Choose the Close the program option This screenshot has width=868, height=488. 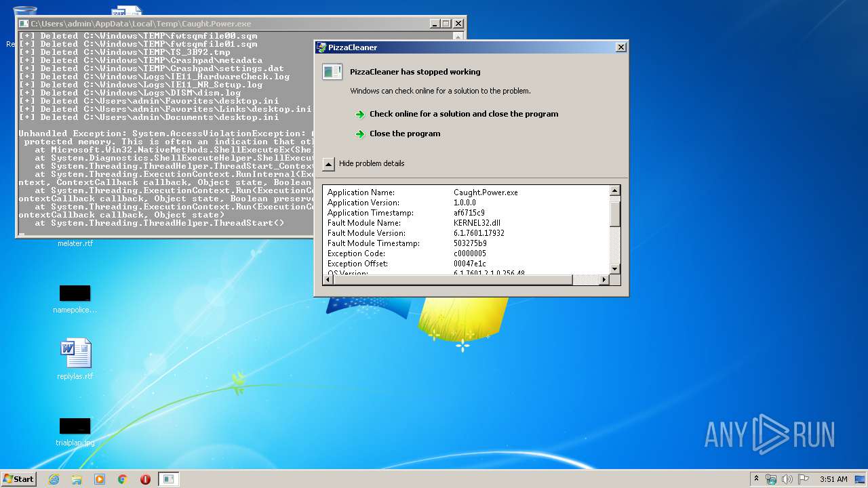point(405,134)
